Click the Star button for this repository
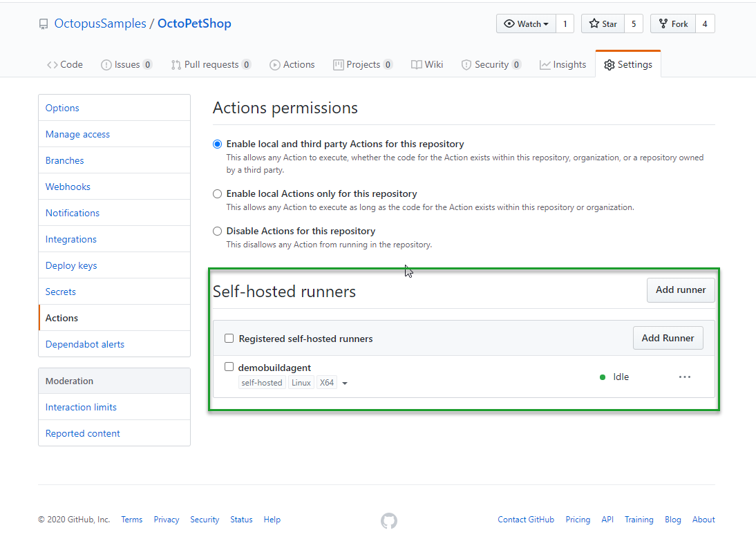Screen dimensions: 756x550 point(603,23)
